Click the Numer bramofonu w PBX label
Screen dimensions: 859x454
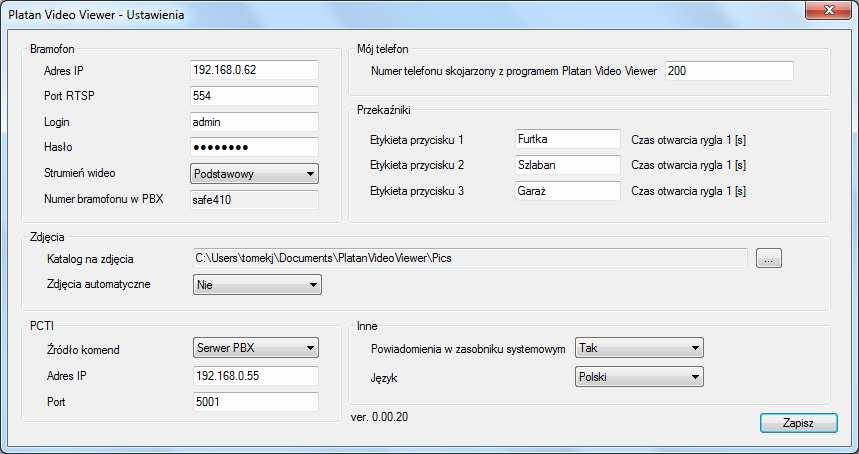click(104, 199)
